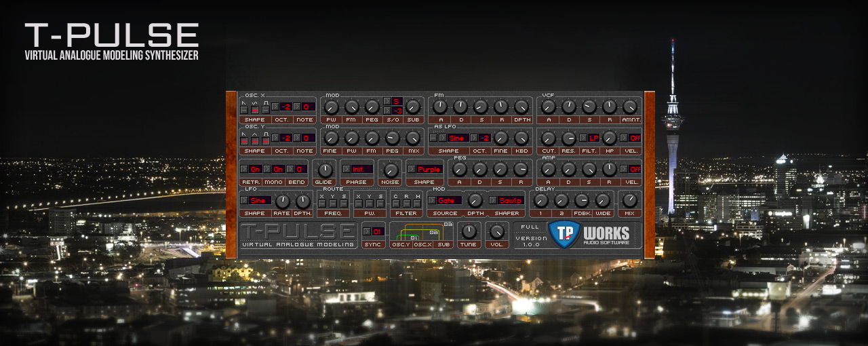Select the sawtooth shape button for OSC. X

(244, 110)
